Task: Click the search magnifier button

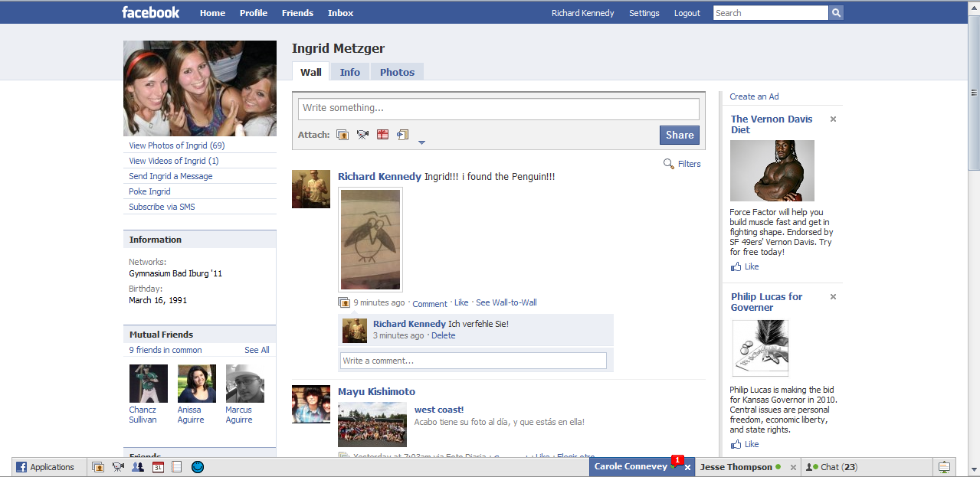Action: point(836,13)
